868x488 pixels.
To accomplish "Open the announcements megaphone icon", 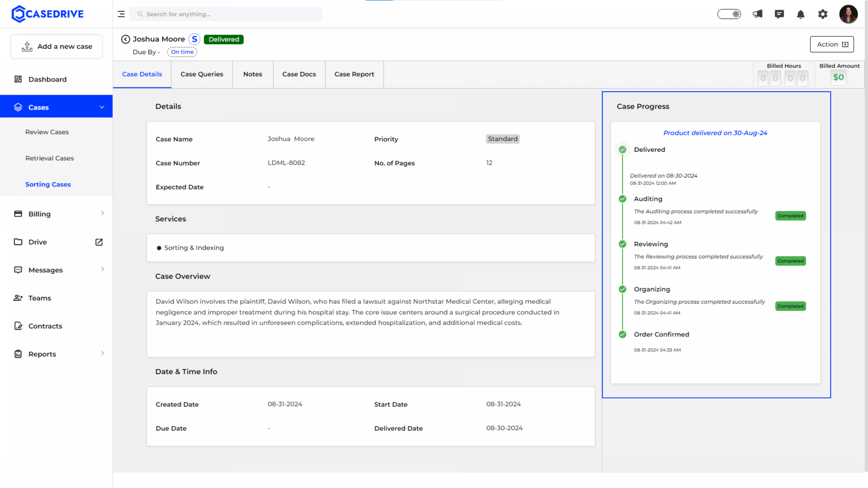I will [757, 14].
